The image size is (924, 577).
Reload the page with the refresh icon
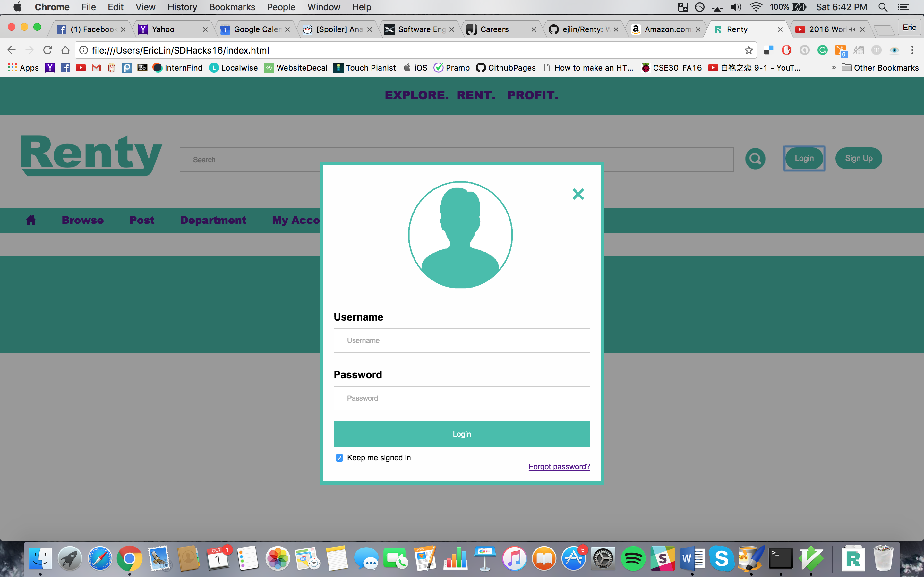(47, 50)
